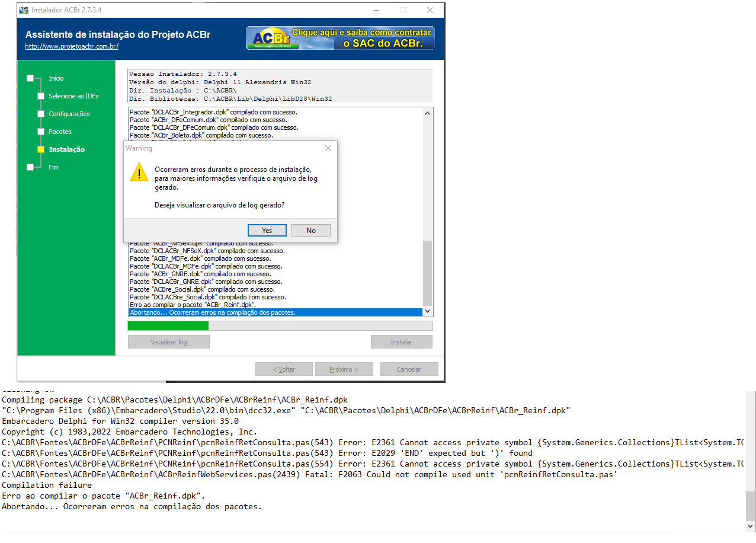The width and height of the screenshot is (756, 543).
Task: Select the Início step marker
Action: click(30, 78)
